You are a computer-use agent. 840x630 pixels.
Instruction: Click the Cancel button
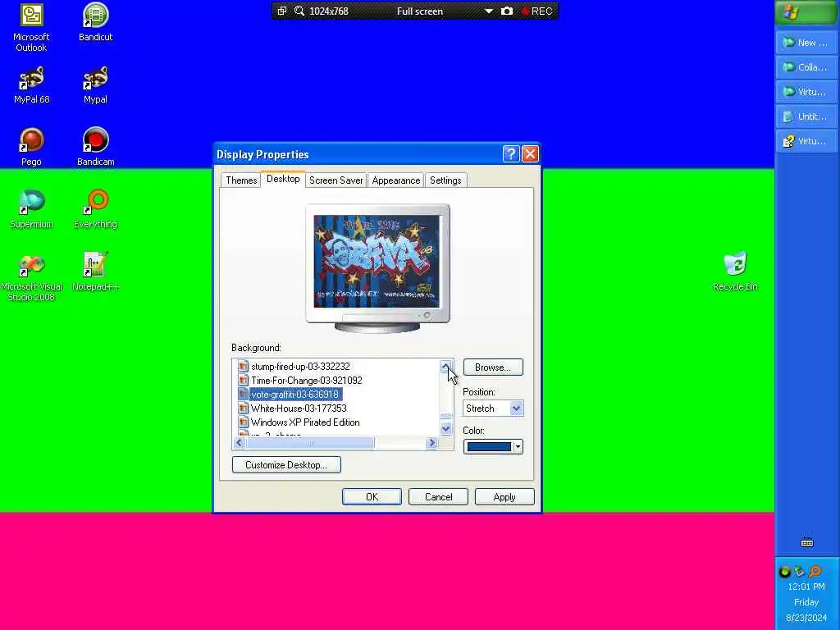coord(438,497)
